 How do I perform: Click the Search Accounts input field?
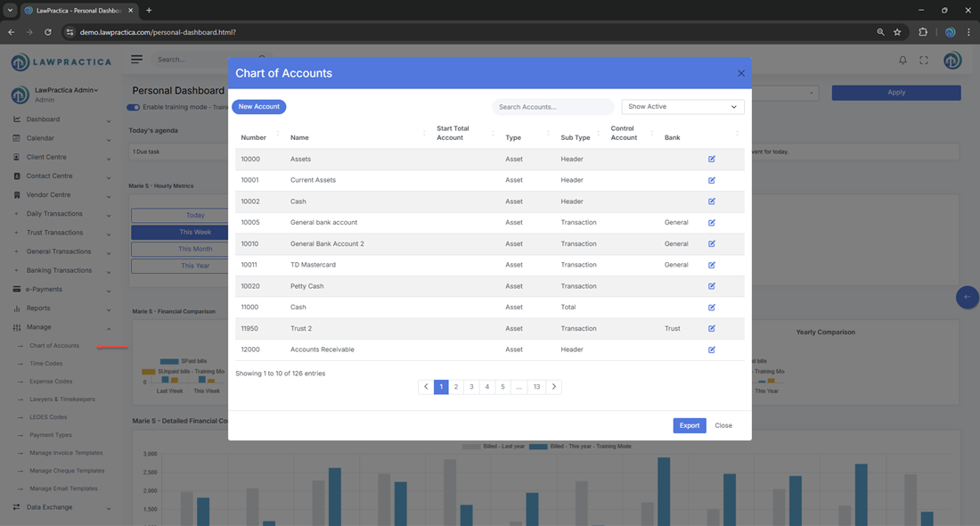click(x=552, y=107)
